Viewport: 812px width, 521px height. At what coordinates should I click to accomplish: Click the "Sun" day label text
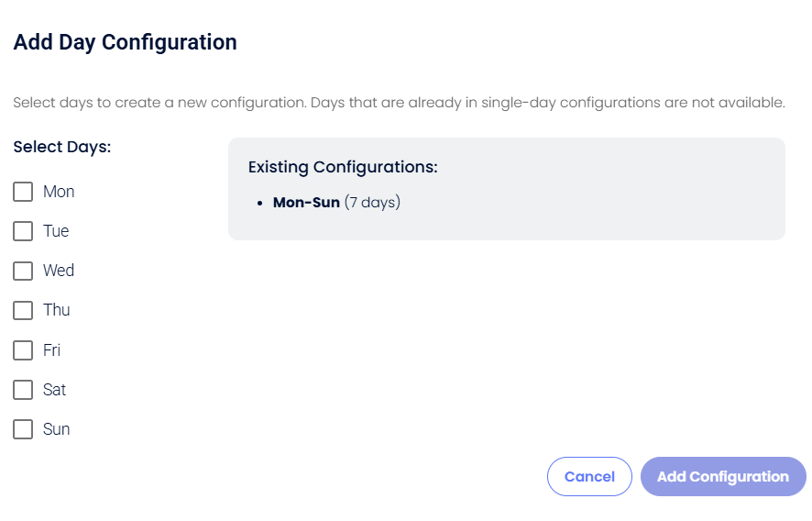57,429
